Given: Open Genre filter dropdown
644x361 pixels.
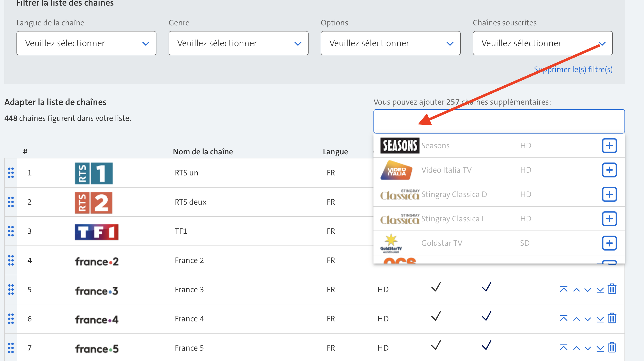Looking at the screenshot, I should point(238,43).
